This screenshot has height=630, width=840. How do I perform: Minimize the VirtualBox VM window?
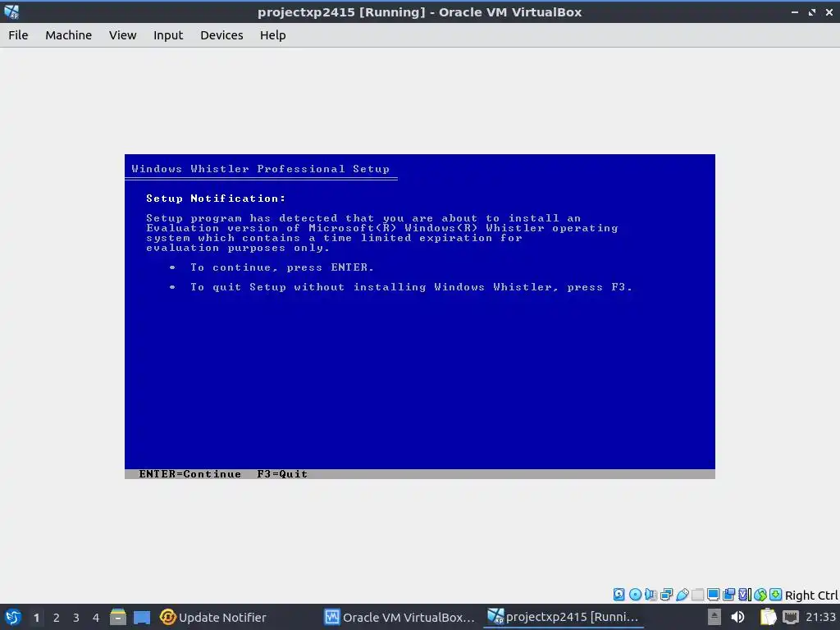(795, 11)
